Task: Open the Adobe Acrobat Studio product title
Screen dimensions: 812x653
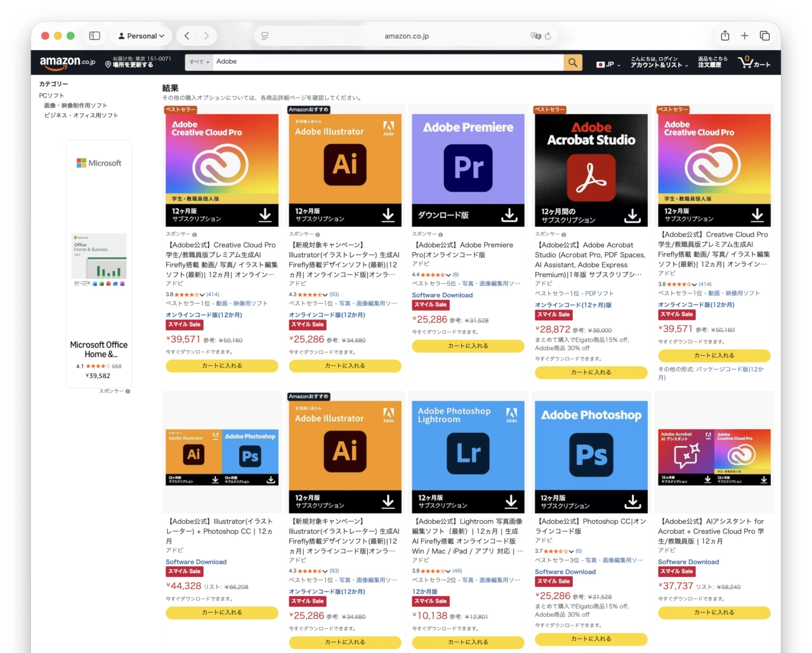Action: tap(590, 260)
